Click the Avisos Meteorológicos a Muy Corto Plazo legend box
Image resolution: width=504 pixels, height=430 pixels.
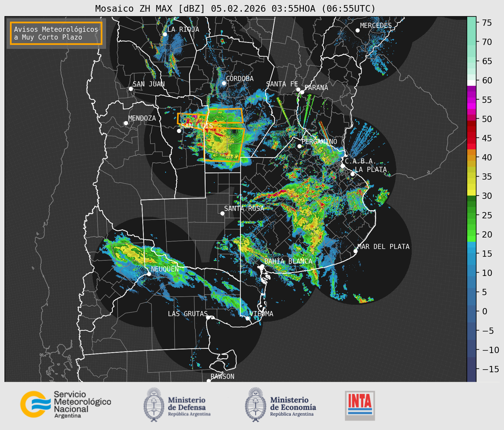pos(56,33)
